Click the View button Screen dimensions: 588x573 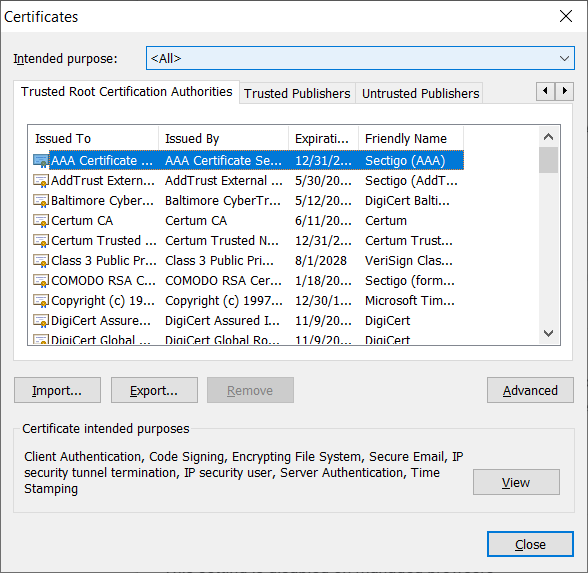pyautogui.click(x=516, y=482)
